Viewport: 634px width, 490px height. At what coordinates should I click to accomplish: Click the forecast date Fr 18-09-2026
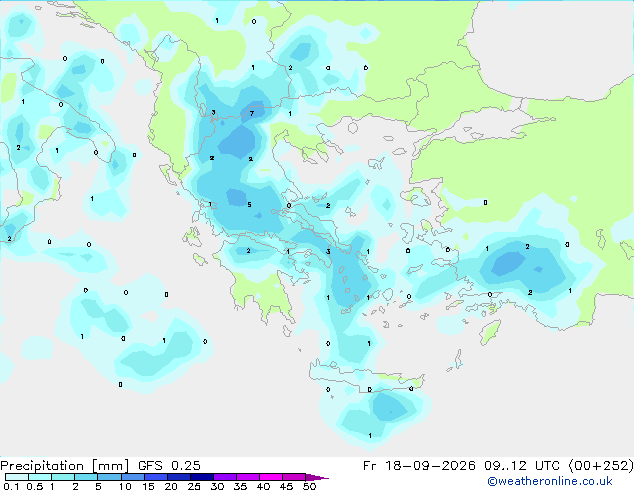419,466
